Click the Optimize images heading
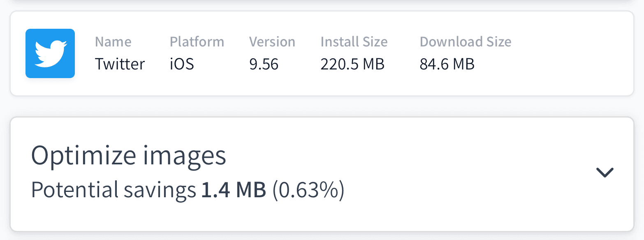This screenshot has height=240, width=644. click(129, 155)
